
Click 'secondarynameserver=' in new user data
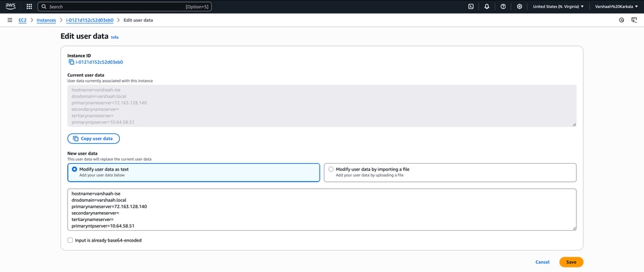(95, 213)
